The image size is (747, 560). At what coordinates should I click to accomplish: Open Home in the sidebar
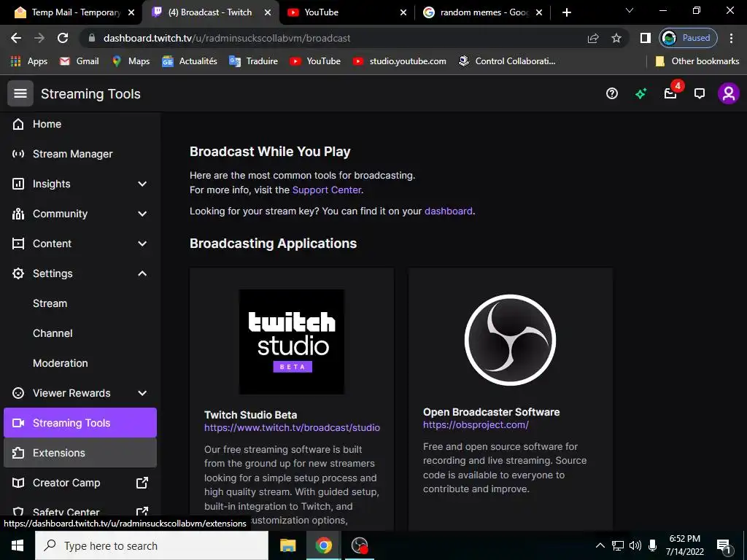(x=79, y=124)
